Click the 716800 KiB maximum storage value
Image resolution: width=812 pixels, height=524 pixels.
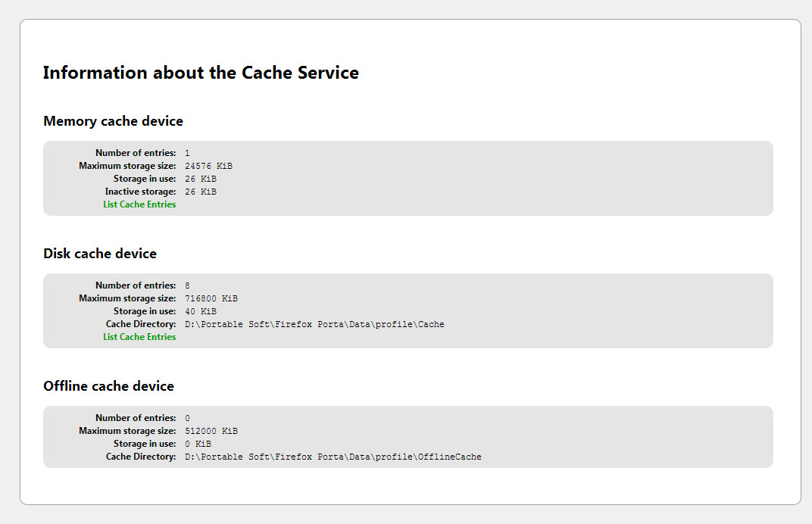(211, 298)
